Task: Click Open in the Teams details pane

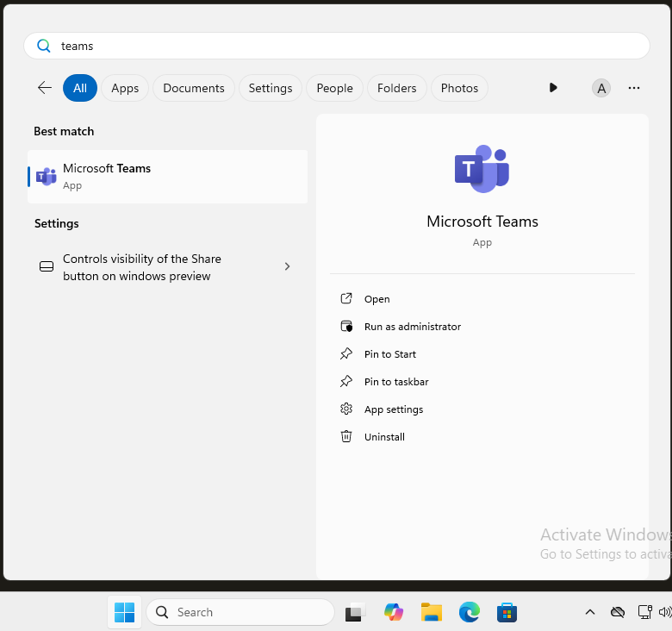Action: (x=376, y=299)
